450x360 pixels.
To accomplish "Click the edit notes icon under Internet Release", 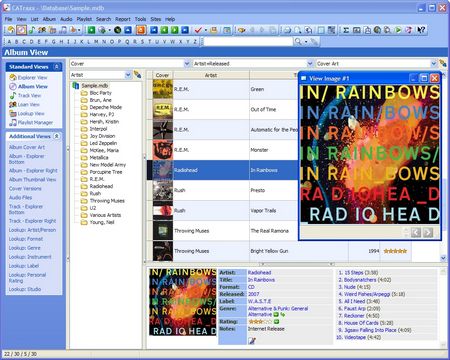I will pos(252,340).
